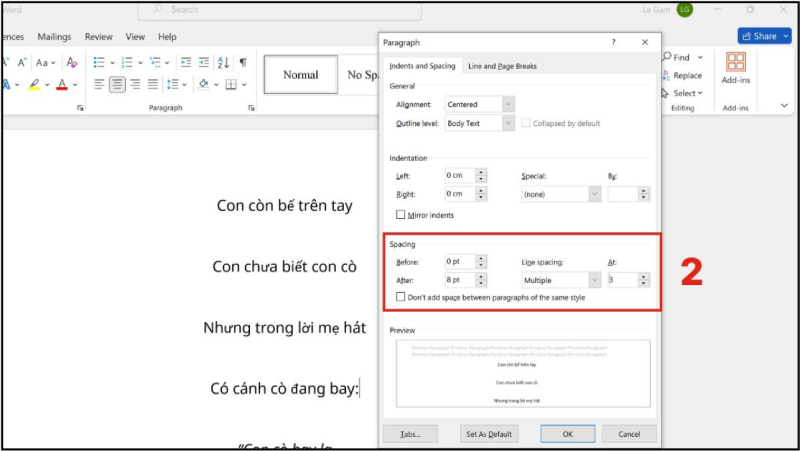Screen dimensions: 800x451
Task: Click the Search box in title bar
Action: coord(280,10)
